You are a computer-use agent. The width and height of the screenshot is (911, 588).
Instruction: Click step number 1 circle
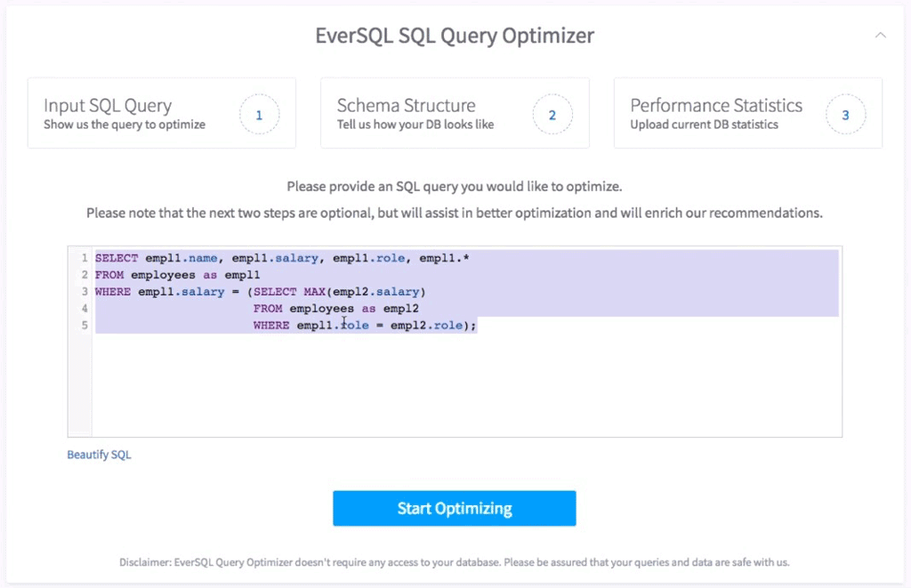259,115
